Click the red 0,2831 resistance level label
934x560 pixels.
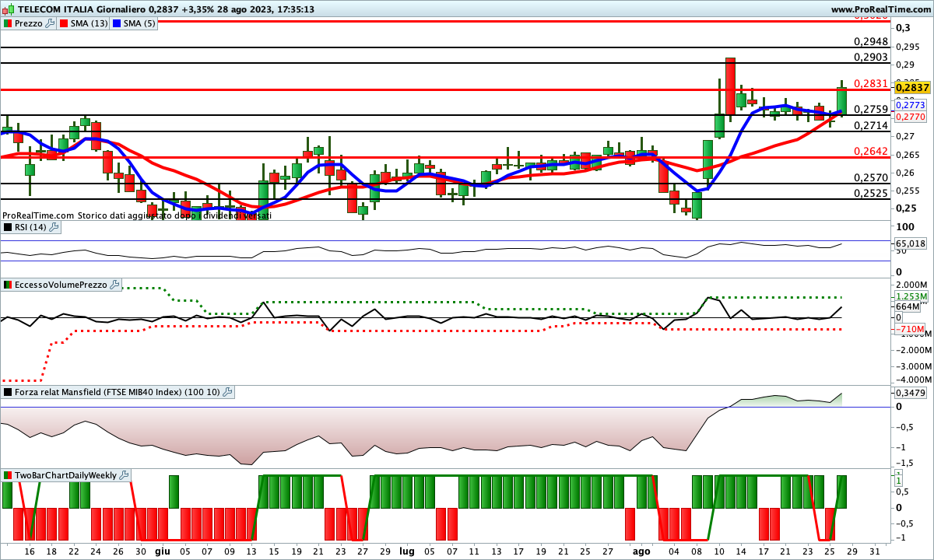click(870, 83)
